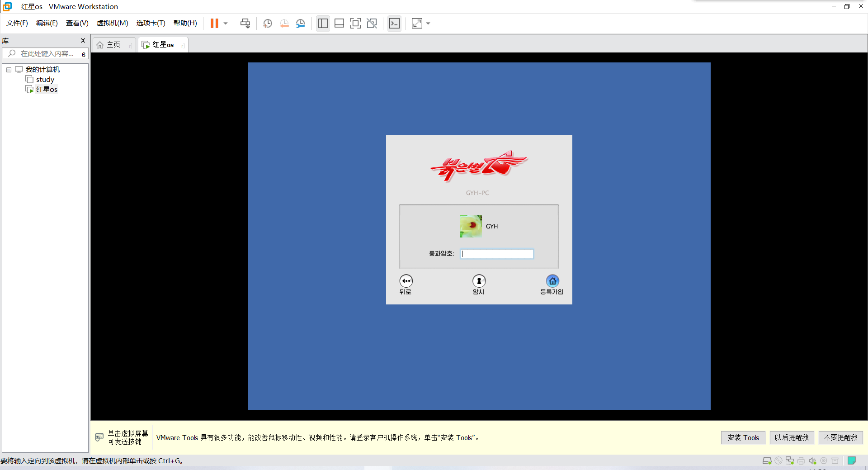Click the 安装 Tools button
Image resolution: width=868 pixels, height=470 pixels.
pyautogui.click(x=743, y=437)
